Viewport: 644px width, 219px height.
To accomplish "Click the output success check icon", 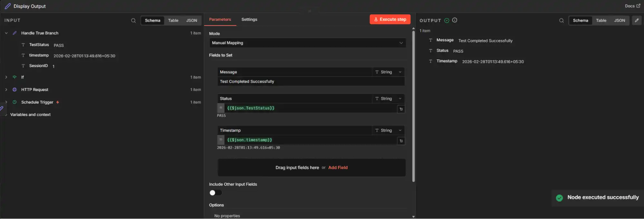I will 447,20.
